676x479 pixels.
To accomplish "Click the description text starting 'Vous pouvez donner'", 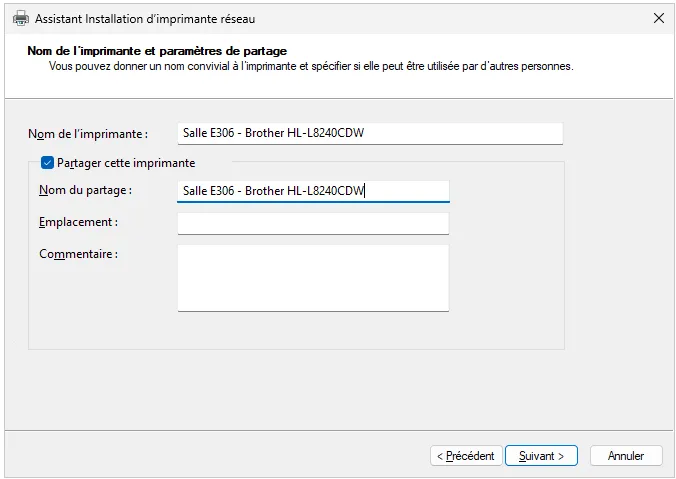I will 311,66.
